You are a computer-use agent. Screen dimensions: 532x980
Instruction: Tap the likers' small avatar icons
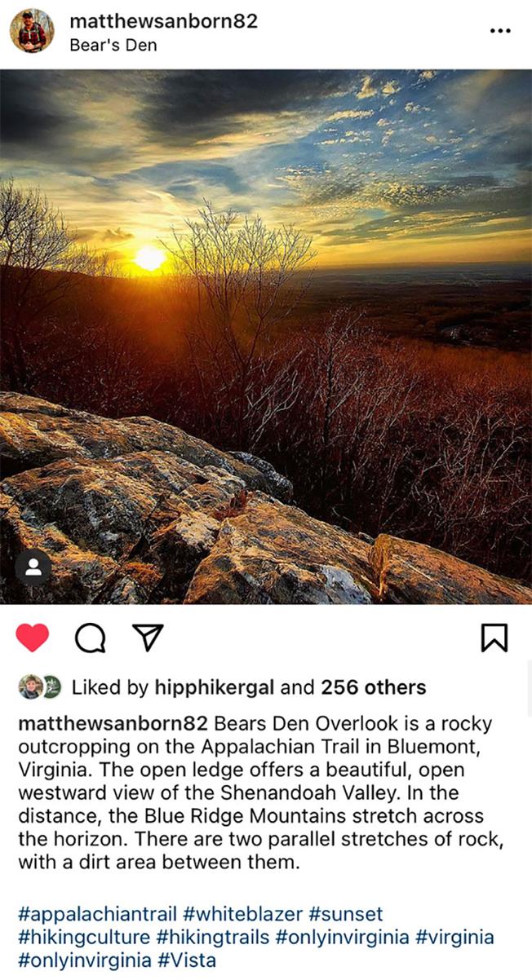pyautogui.click(x=40, y=687)
